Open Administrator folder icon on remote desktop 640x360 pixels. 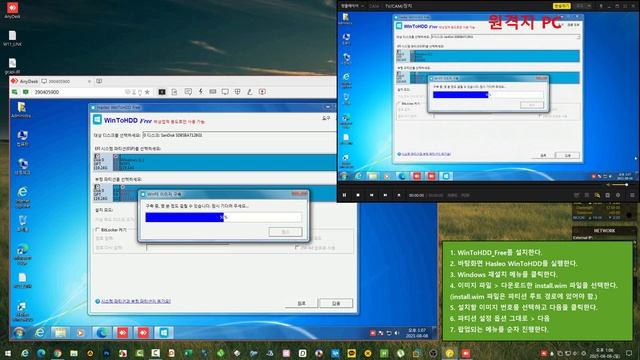coord(21,110)
